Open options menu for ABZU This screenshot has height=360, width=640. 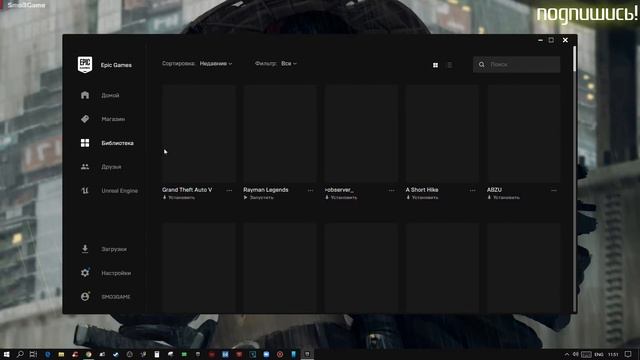click(554, 190)
